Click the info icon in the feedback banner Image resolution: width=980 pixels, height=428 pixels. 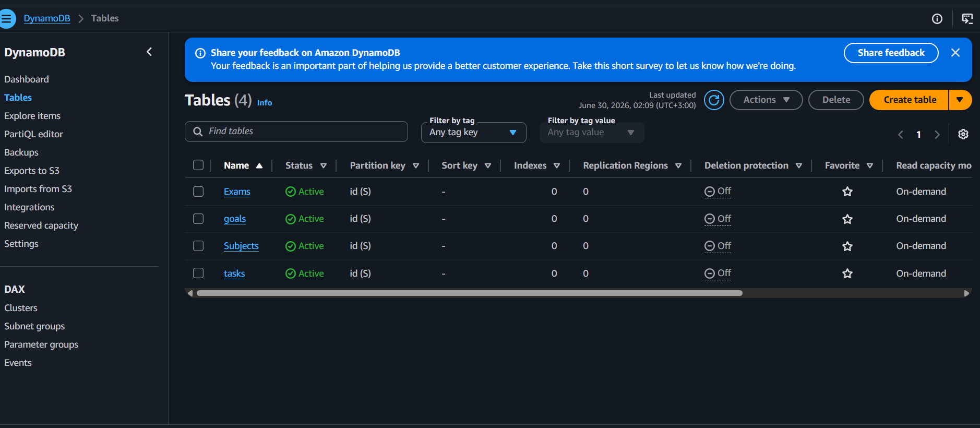click(200, 53)
